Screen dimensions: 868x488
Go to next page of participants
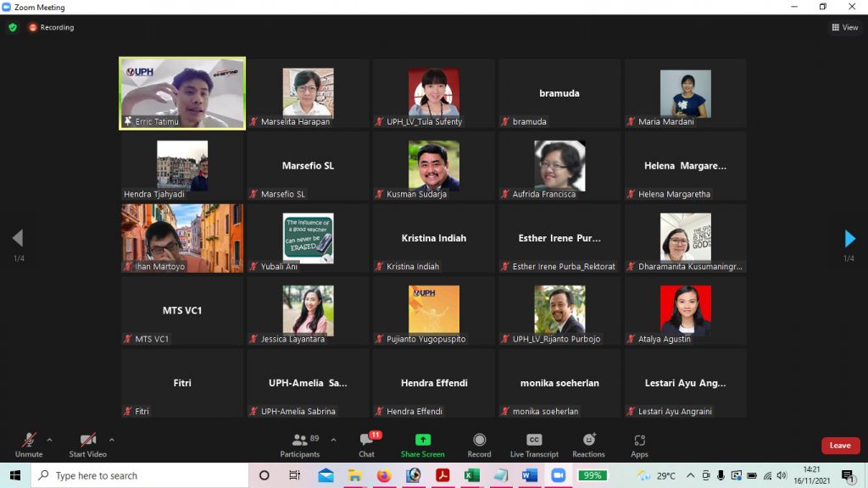point(850,239)
